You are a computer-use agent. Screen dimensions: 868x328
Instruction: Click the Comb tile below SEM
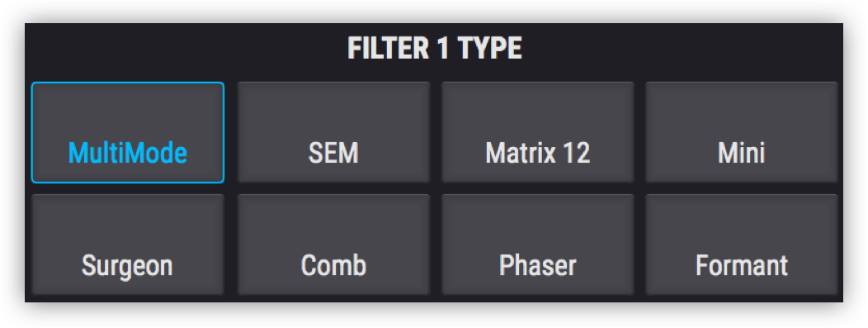[333, 245]
